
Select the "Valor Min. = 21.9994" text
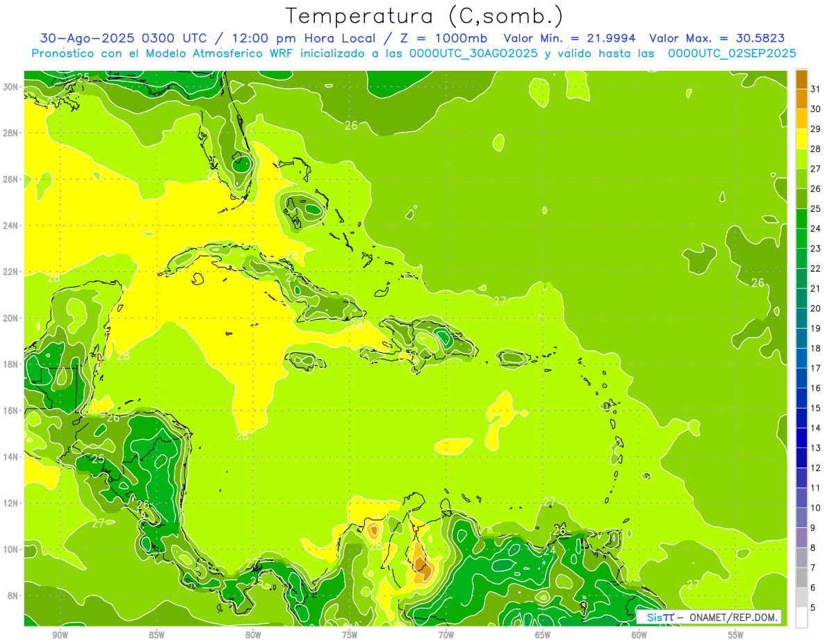pos(569,38)
